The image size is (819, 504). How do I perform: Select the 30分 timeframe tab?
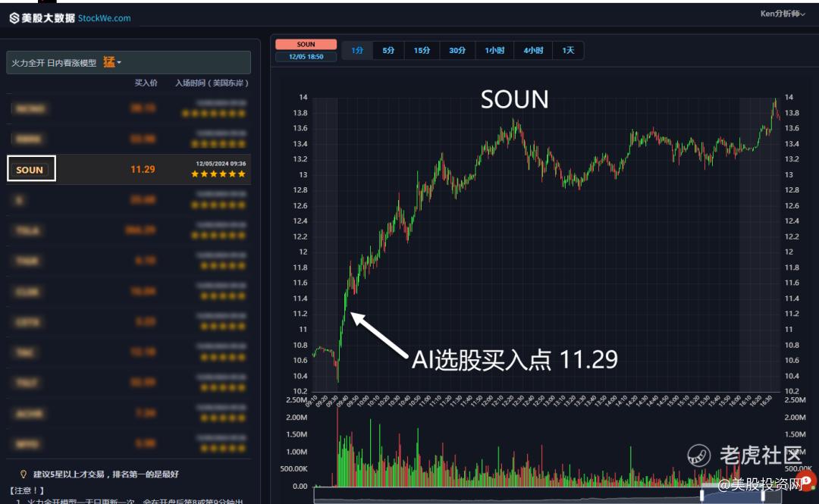pos(457,51)
